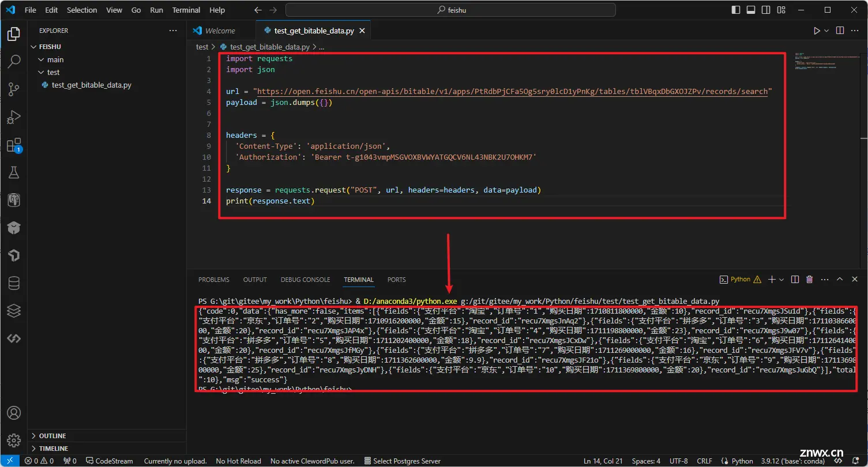Open the Terminal menu
This screenshot has width=868, height=467.
[186, 10]
